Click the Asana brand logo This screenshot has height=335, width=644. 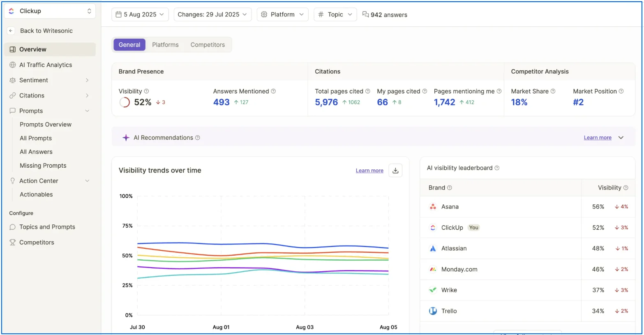coord(433,207)
